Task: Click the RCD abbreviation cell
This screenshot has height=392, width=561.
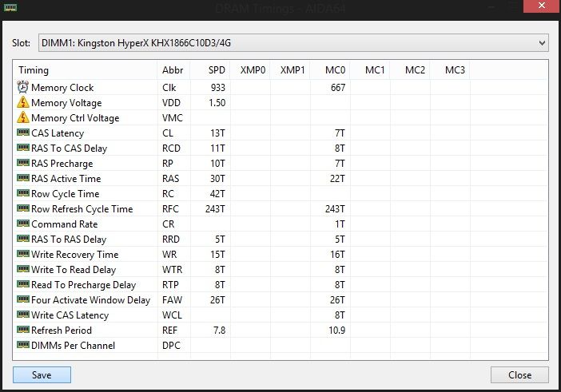Action: point(171,148)
